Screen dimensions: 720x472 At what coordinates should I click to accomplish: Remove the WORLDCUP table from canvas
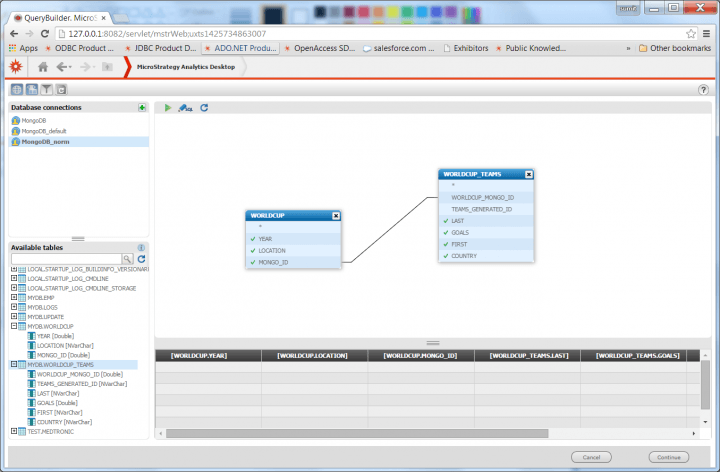[336, 215]
